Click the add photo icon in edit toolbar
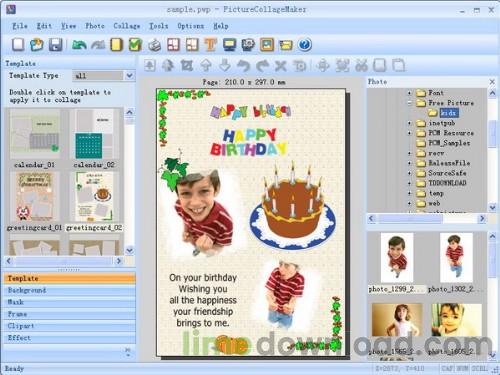Viewport: 500px width, 375px height. (x=150, y=65)
